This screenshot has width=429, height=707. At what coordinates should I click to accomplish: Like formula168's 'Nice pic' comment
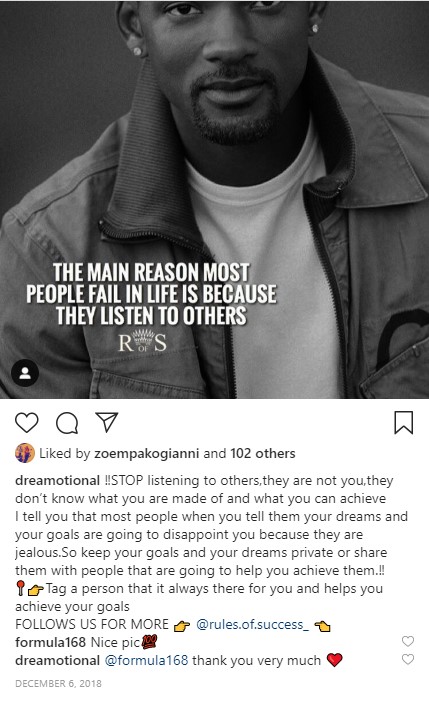[408, 641]
